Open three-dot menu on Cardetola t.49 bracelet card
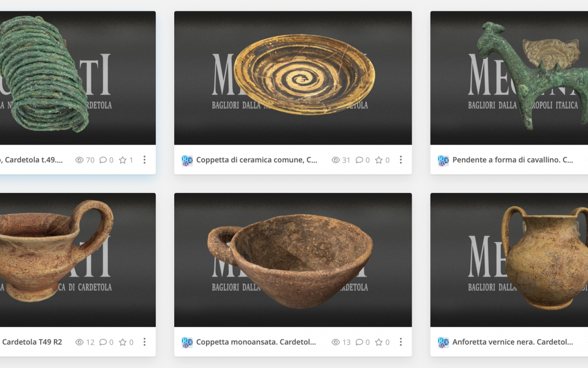Viewport: 588px width, 368px height. point(144,160)
